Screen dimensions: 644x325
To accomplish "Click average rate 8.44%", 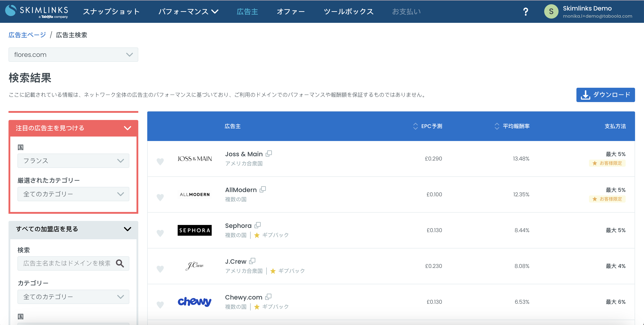I will (x=522, y=230).
